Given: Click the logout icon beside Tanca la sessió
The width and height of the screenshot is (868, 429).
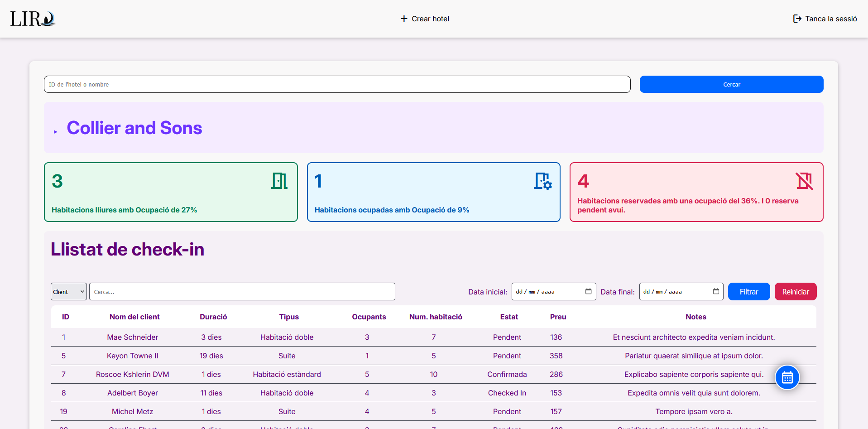Looking at the screenshot, I should (797, 19).
